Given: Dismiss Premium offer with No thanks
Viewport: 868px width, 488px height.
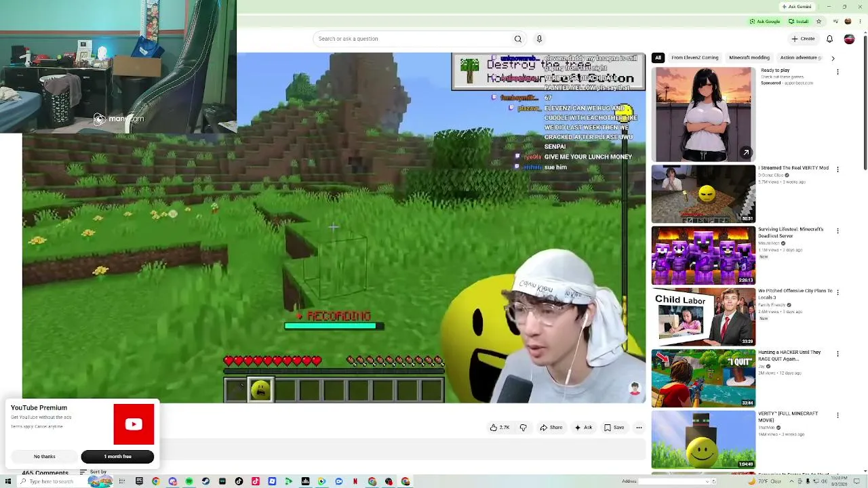Looking at the screenshot, I should 45,456.
